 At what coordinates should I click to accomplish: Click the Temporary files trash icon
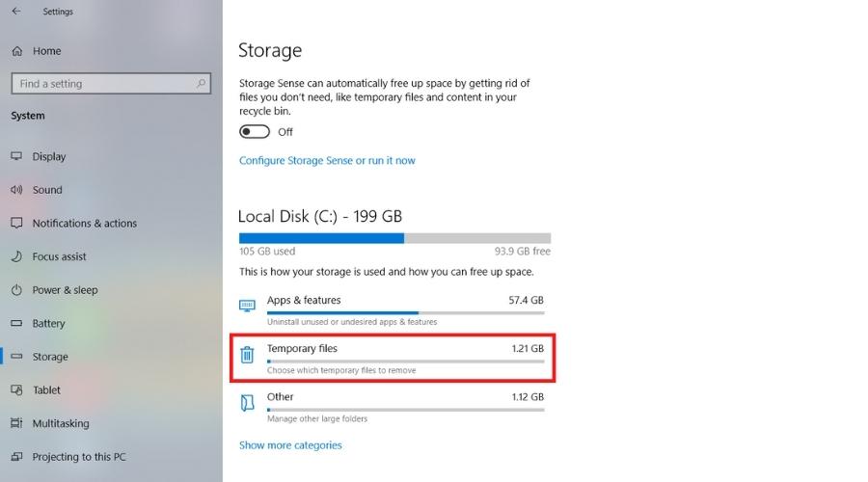coord(247,354)
